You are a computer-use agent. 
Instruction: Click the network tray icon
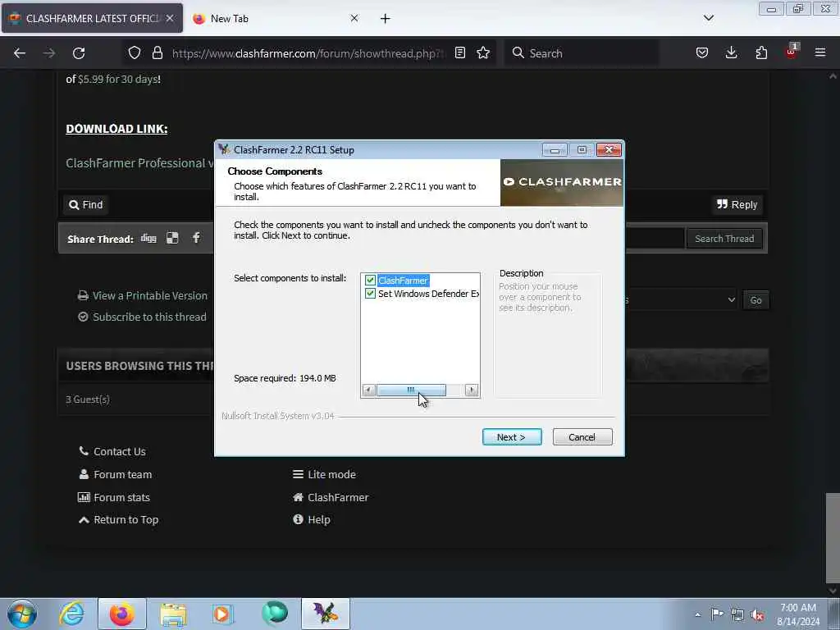point(737,614)
